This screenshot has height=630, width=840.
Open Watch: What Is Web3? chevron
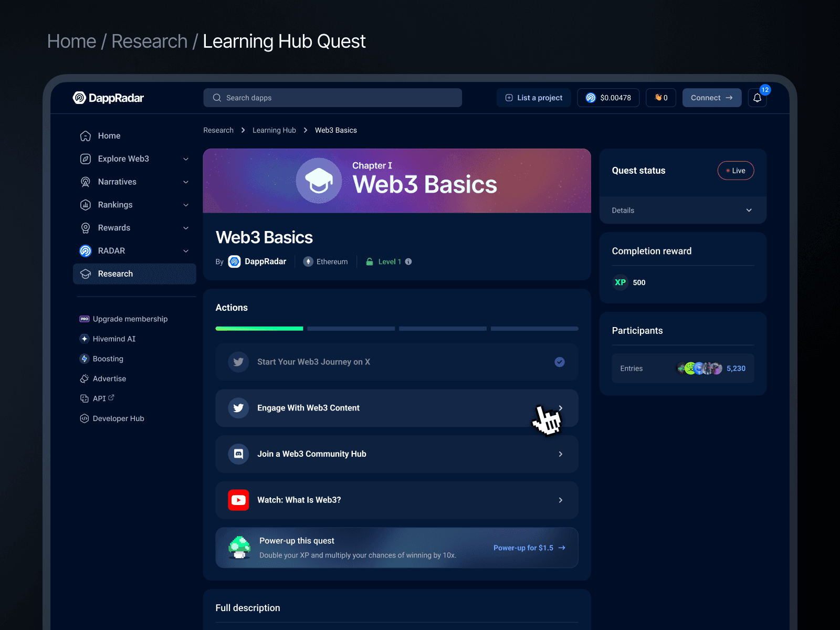click(561, 500)
